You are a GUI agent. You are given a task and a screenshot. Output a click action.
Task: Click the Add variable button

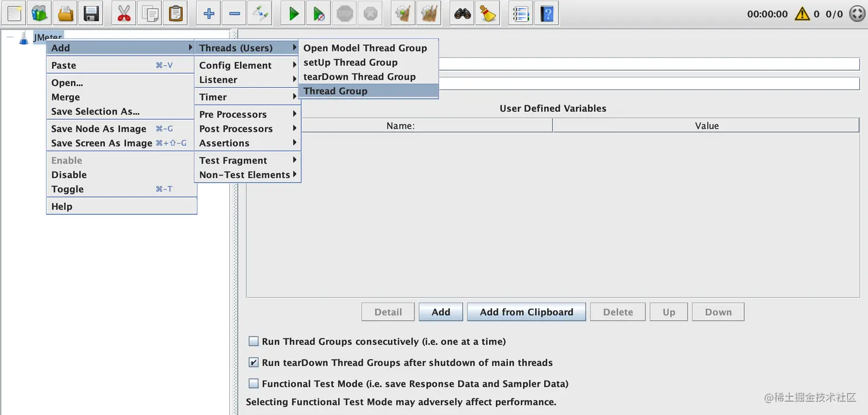click(441, 312)
